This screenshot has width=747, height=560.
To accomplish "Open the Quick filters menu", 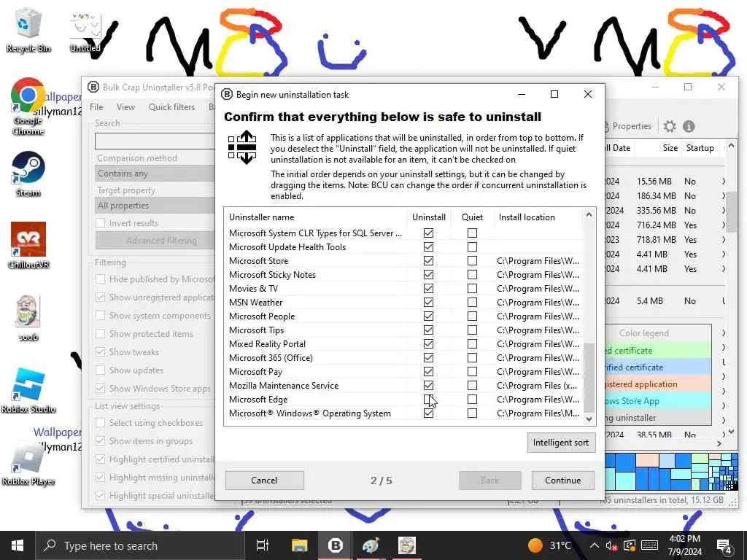I will click(x=171, y=107).
